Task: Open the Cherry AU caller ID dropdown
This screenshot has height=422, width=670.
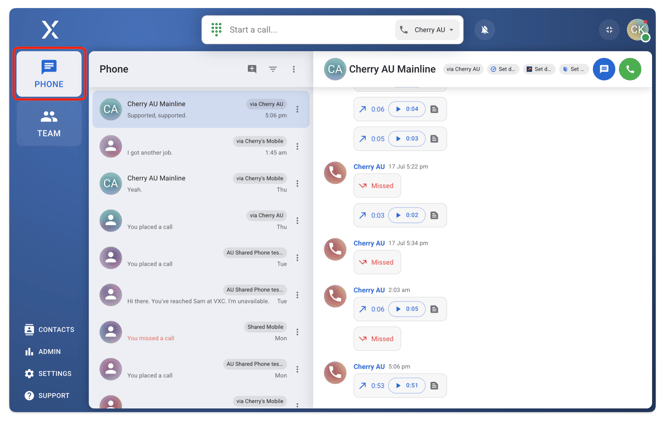Action: pyautogui.click(x=427, y=30)
